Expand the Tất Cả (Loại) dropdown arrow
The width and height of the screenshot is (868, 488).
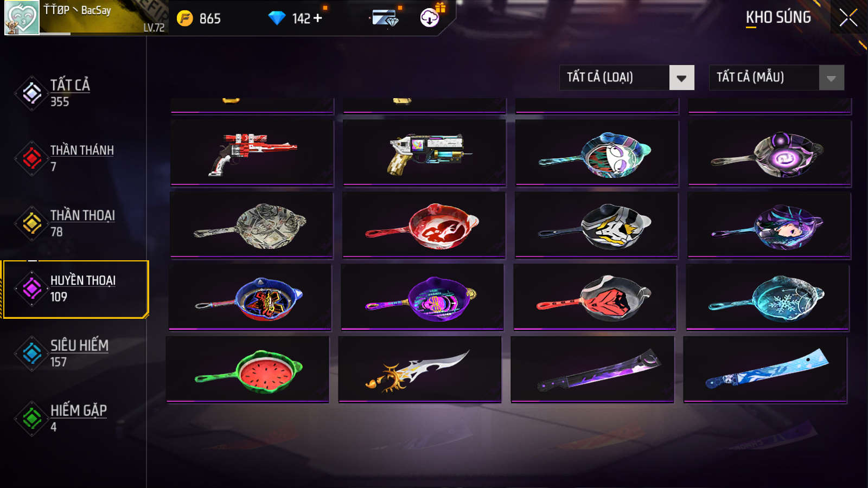point(681,78)
